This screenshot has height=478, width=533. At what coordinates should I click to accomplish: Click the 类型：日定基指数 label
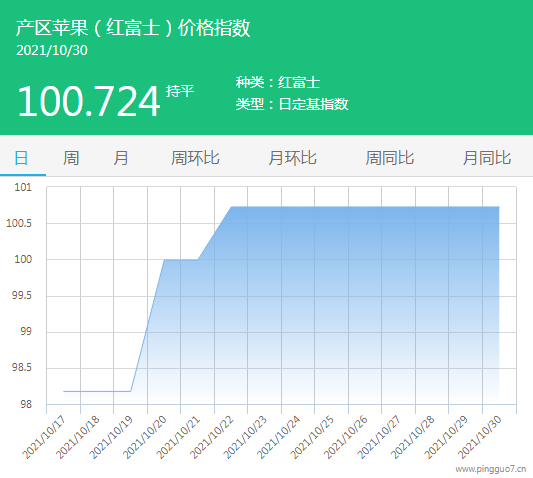pyautogui.click(x=292, y=104)
